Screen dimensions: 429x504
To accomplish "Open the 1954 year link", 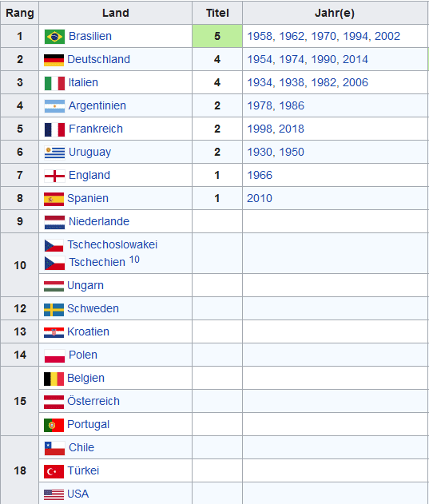I will (x=260, y=59).
